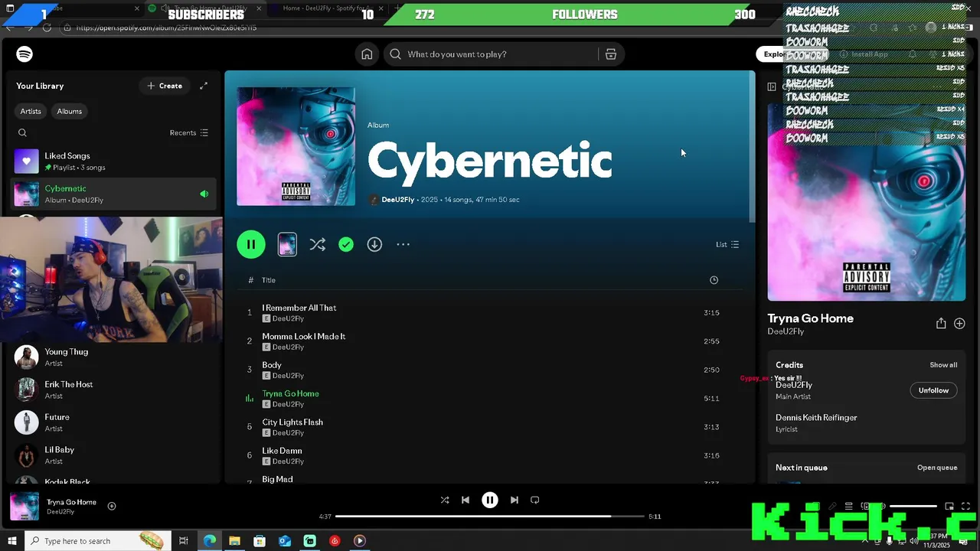Open the Now Playing large album art

[866, 203]
